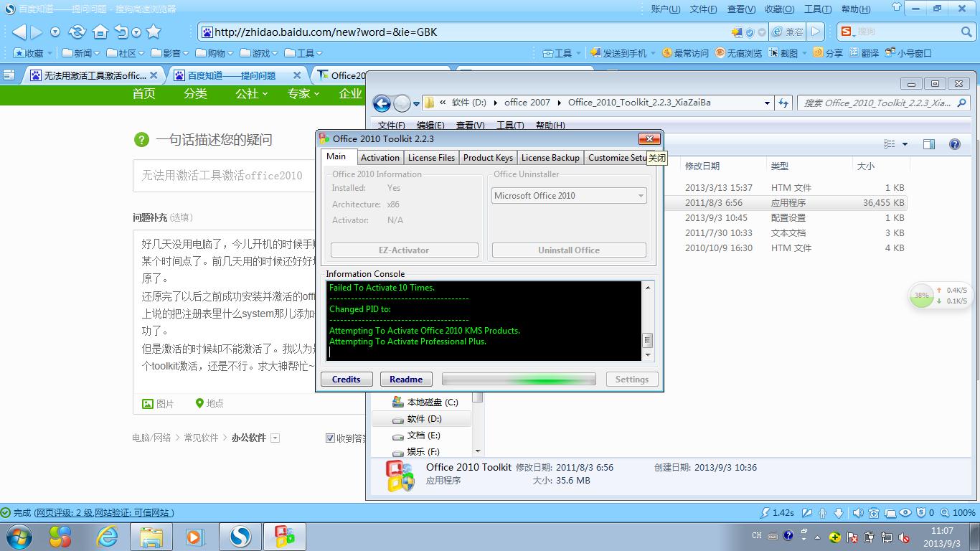
Task: Switch input language via CH indicator
Action: (757, 537)
